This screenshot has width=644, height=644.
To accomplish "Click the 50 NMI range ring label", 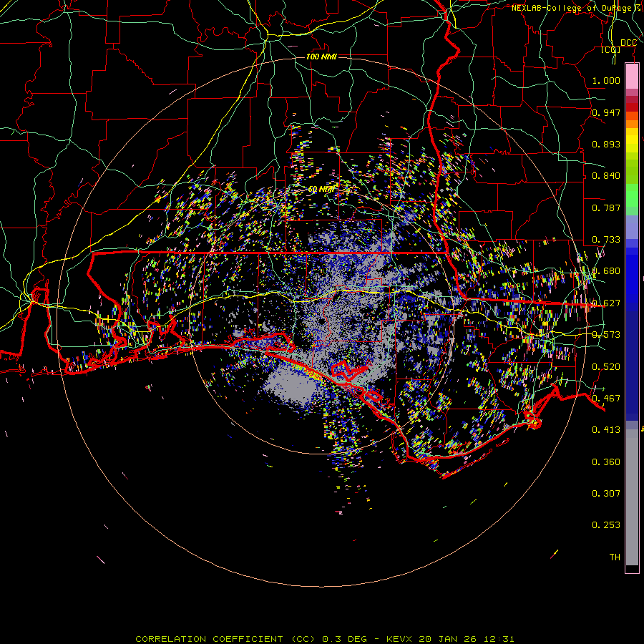I will 321,190.
